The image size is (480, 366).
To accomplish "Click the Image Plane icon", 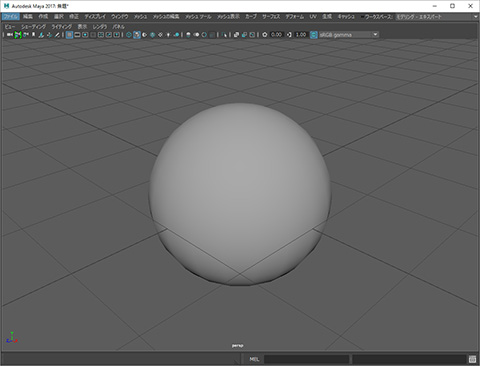I will click(41, 35).
